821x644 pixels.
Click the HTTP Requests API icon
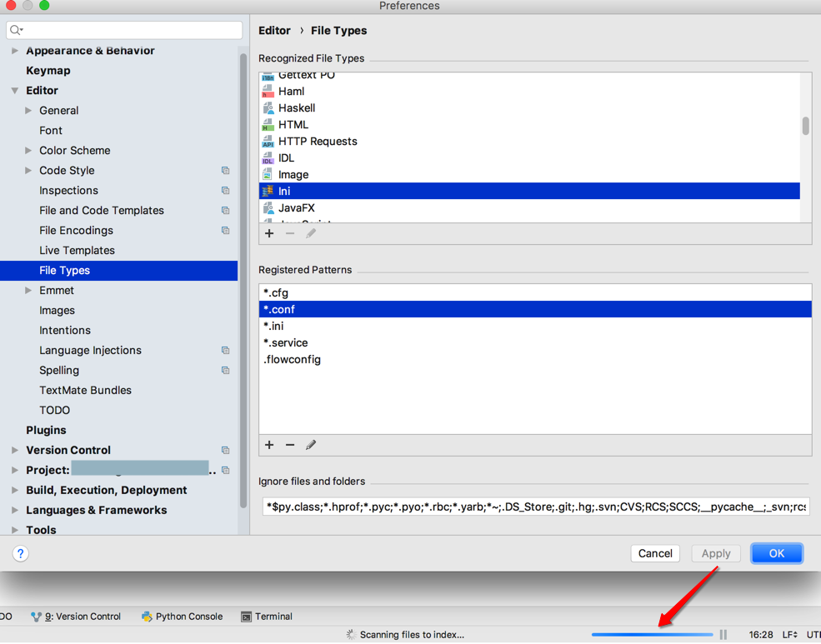coord(268,142)
